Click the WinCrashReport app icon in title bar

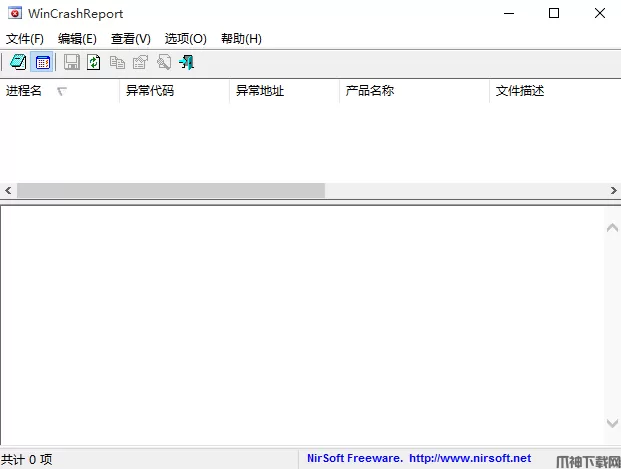coord(15,13)
